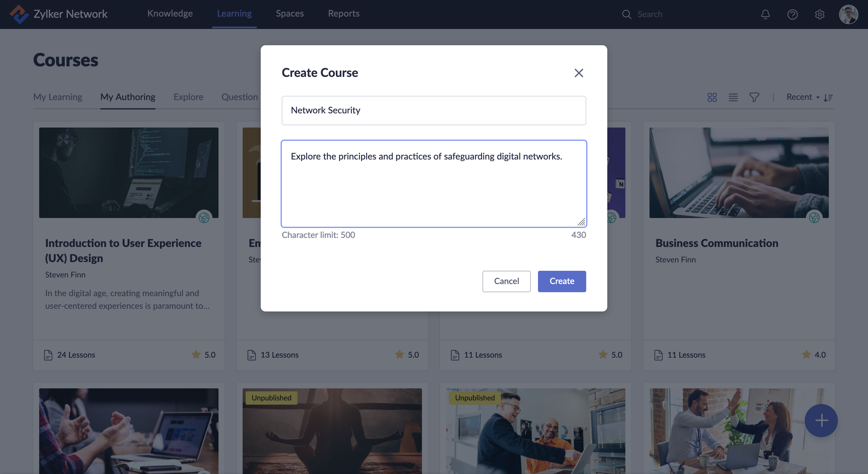Open the Knowledge menu
The image size is (868, 474).
coord(170,14)
